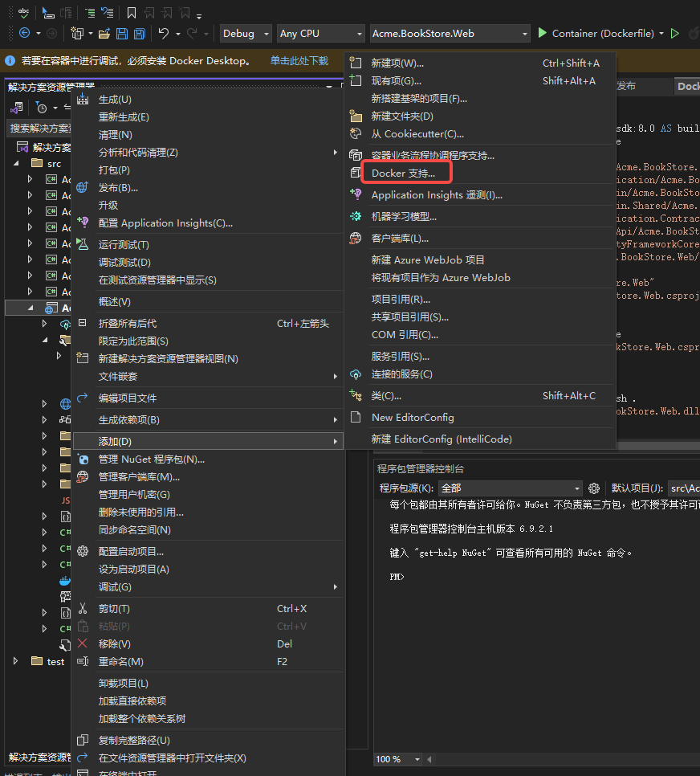700x776 pixels.
Task: Open NuGet settings gear in package console
Action: click(594, 488)
